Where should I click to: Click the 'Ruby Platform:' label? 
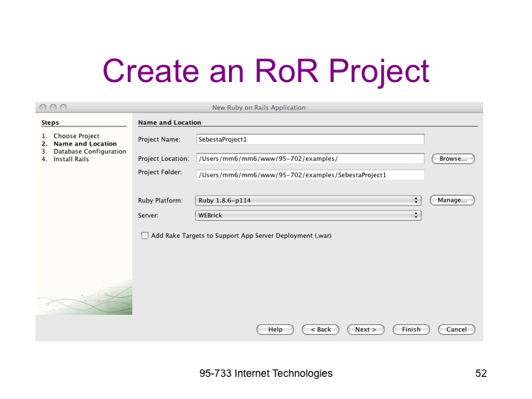pyautogui.click(x=160, y=200)
